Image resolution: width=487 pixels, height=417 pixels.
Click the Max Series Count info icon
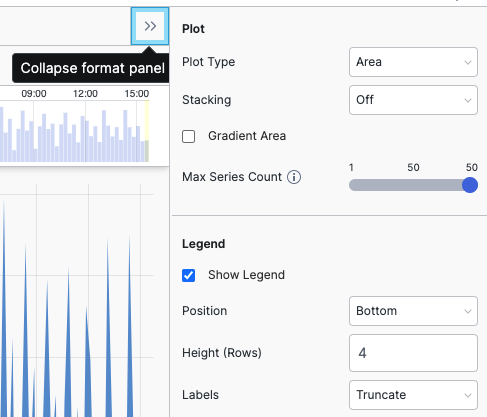294,177
